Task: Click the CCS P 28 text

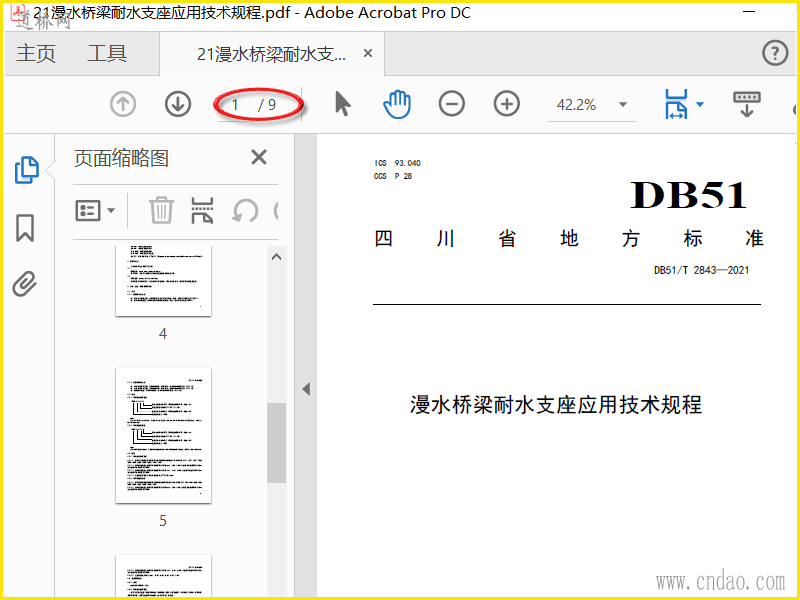Action: (393, 176)
